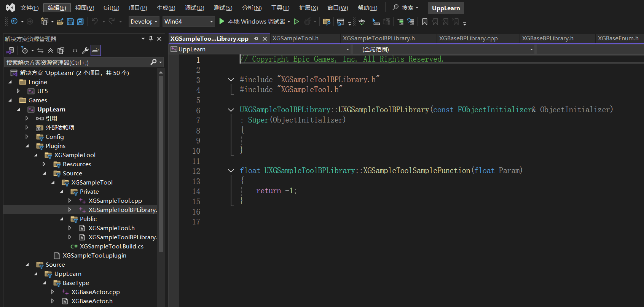Viewport: 644px width, 307px height.
Task: Open the 视图(V) menu
Action: click(84, 8)
